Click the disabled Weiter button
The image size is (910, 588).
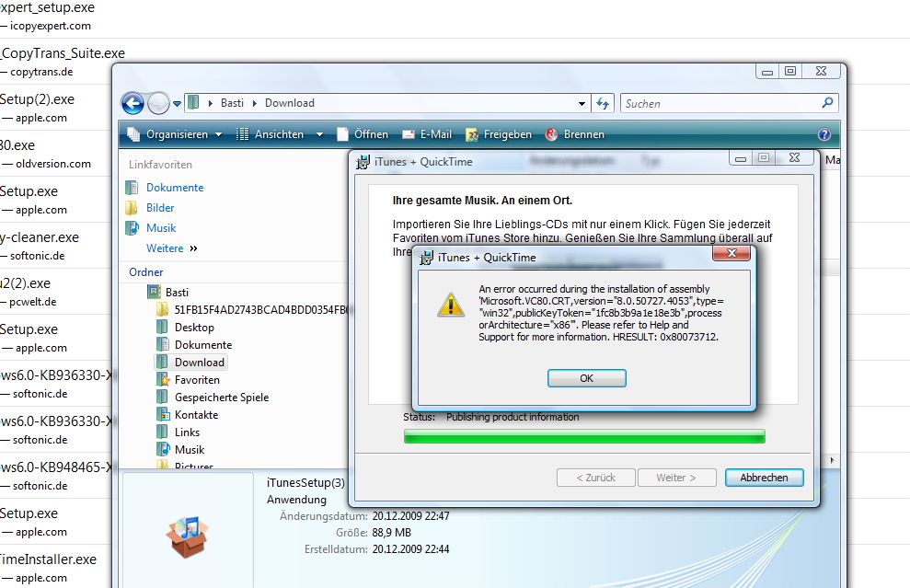coord(676,478)
